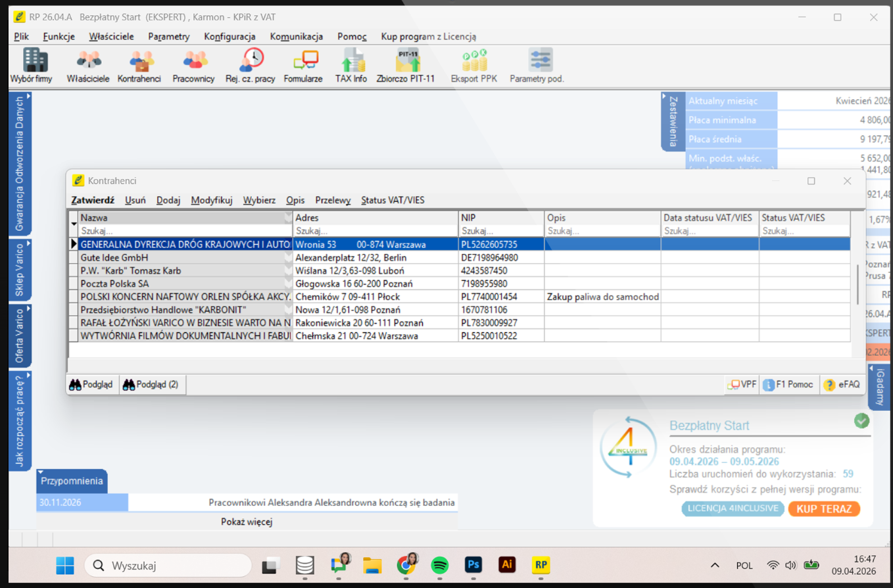The width and height of the screenshot is (893, 588).
Task: Click the KUP TERAZ button
Action: tap(824, 508)
